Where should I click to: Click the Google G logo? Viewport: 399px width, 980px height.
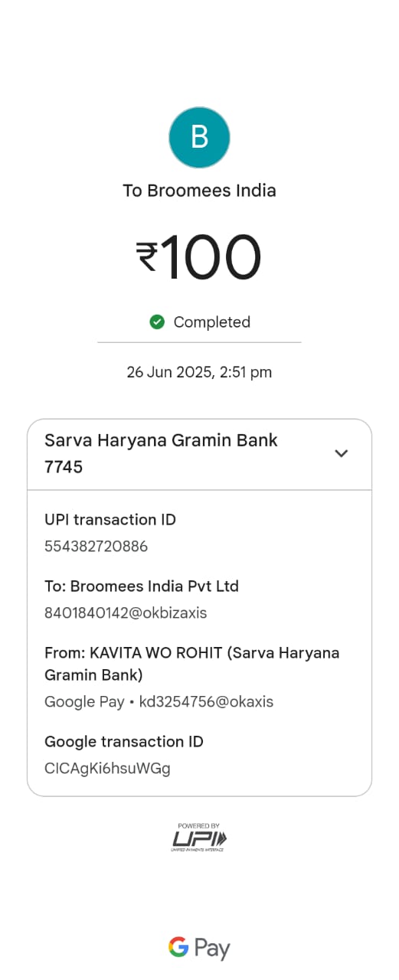pyautogui.click(x=178, y=948)
